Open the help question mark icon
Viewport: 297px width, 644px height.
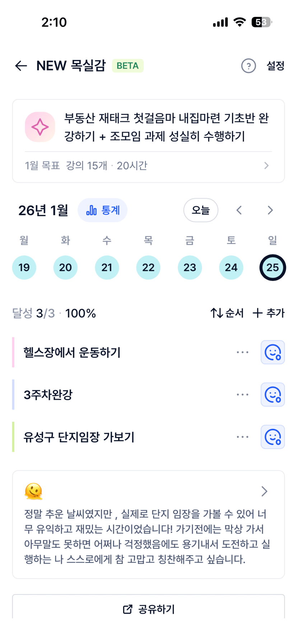click(248, 66)
